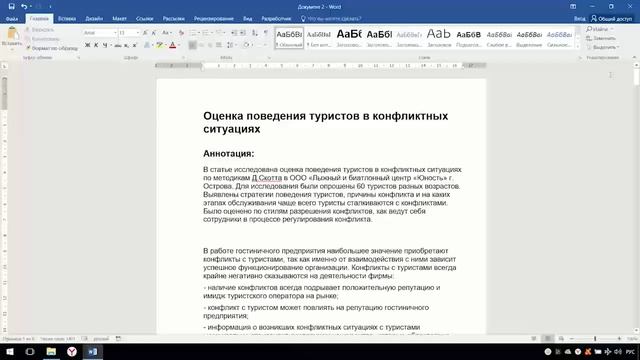The width and height of the screenshot is (640, 360).
Task: Open Text Effects glowing A icon
Action: pos(147,45)
